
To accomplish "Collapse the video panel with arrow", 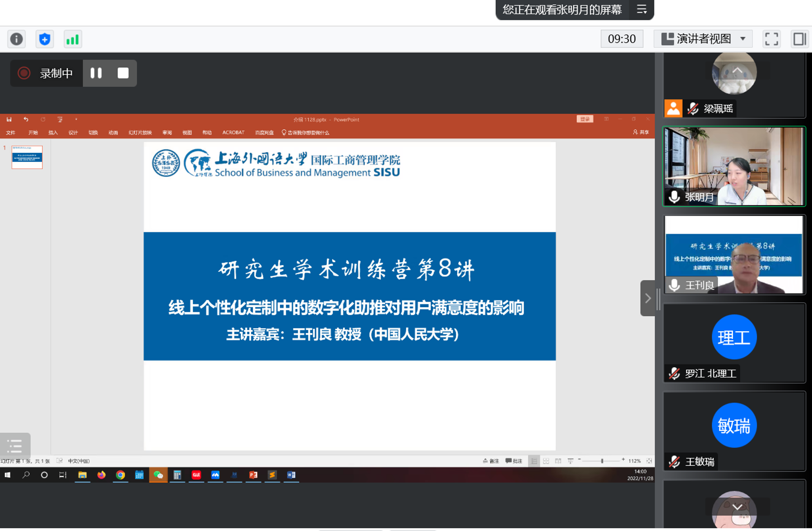I will pyautogui.click(x=648, y=298).
